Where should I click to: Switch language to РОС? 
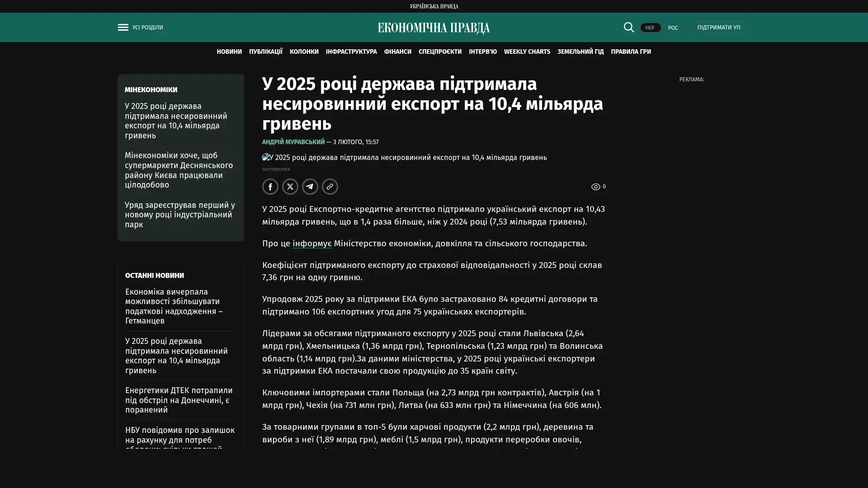[x=673, y=28]
